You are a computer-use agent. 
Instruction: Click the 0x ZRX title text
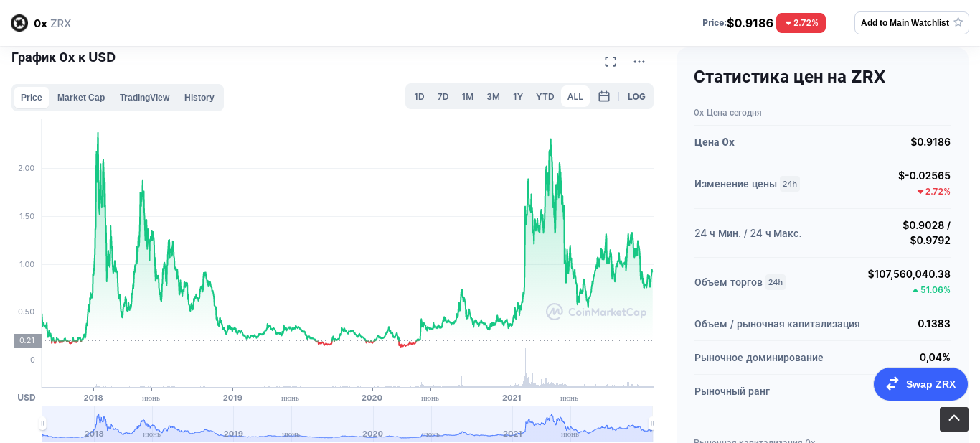[x=52, y=23]
